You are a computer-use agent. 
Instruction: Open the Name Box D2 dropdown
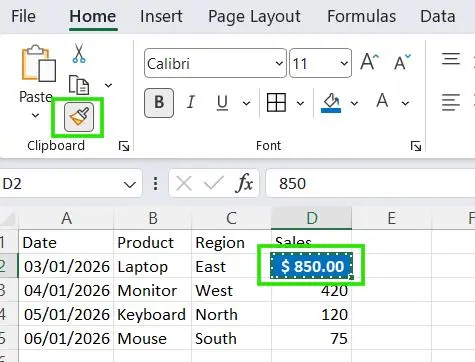coord(130,184)
